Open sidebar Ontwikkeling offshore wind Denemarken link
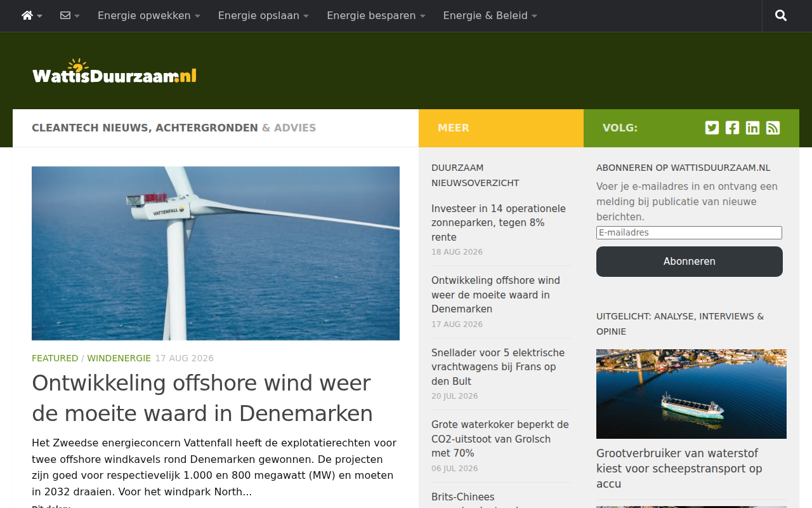This screenshot has width=812, height=508. click(x=495, y=295)
